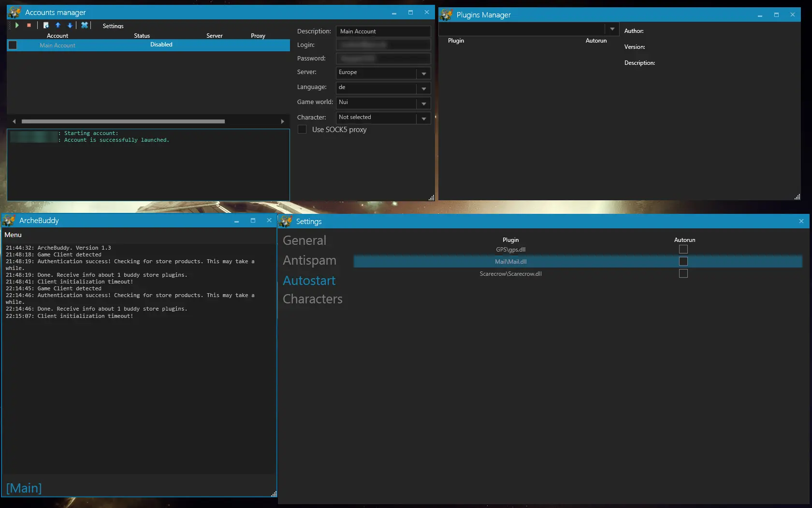Image resolution: width=812 pixels, height=508 pixels.
Task: Maximize the ArcheBuddy window
Action: click(253, 221)
